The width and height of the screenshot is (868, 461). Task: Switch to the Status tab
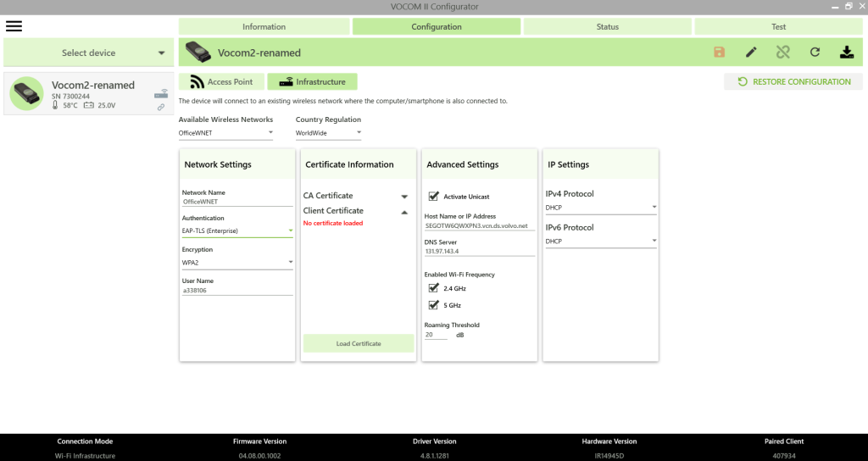(x=607, y=26)
